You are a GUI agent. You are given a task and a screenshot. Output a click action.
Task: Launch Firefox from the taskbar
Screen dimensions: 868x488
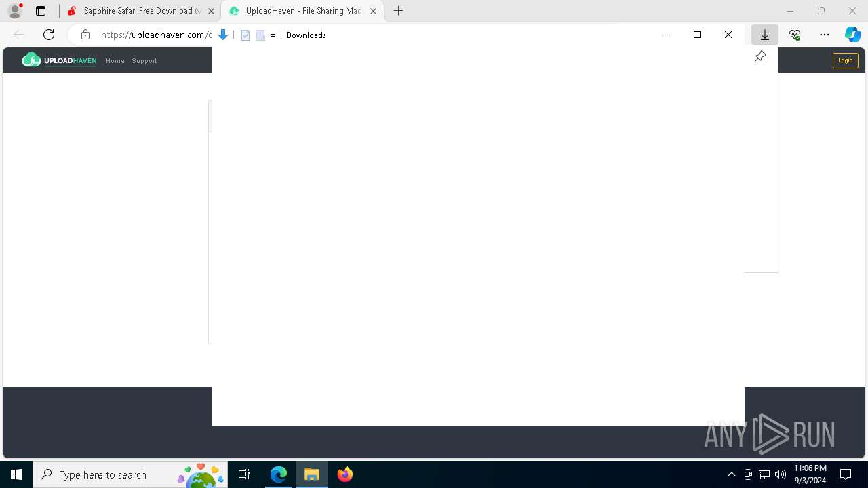344,474
